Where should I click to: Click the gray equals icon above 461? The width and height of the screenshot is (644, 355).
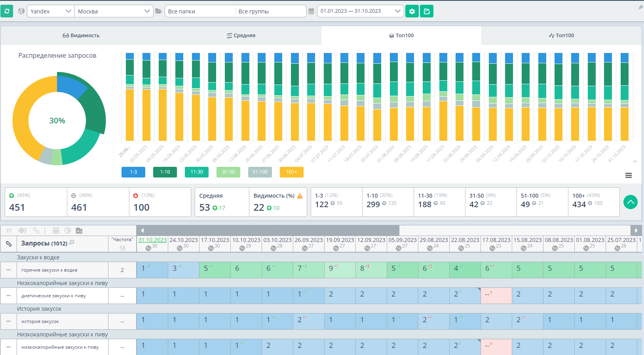(74, 196)
